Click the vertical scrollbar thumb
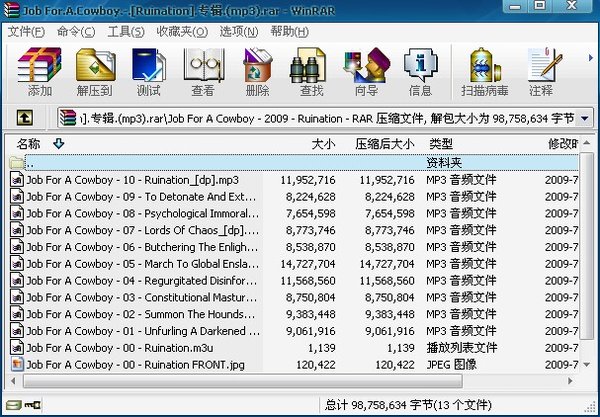 (587, 246)
